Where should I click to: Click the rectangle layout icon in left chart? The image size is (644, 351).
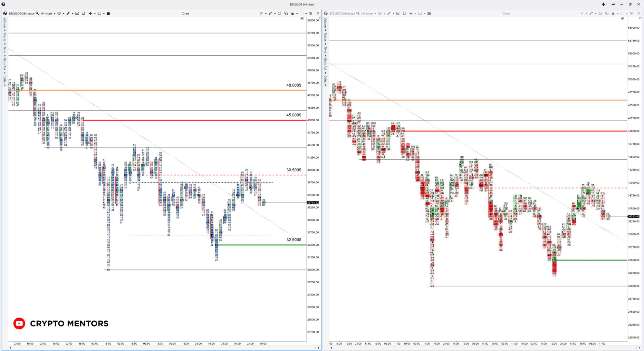(x=99, y=14)
